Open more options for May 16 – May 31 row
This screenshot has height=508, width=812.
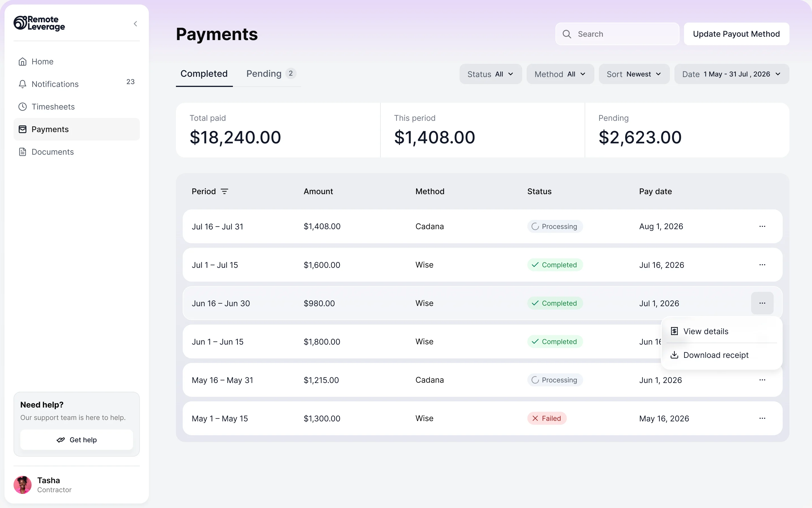tap(762, 380)
